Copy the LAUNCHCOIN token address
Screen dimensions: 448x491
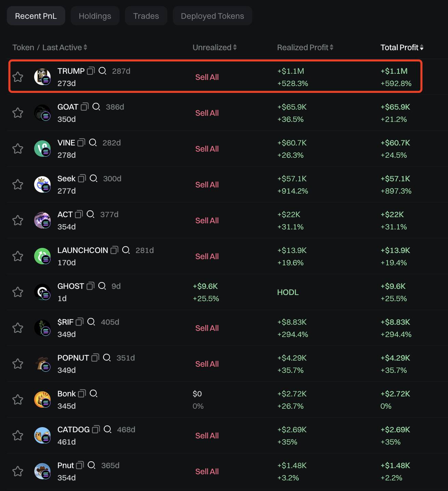click(114, 250)
